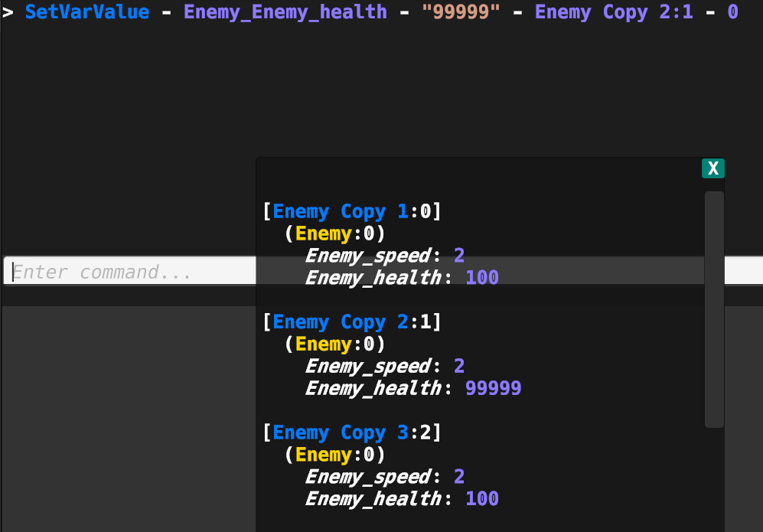The width and height of the screenshot is (763, 532).
Task: Select the Enemy Copy 2:1 heading
Action: tap(352, 321)
